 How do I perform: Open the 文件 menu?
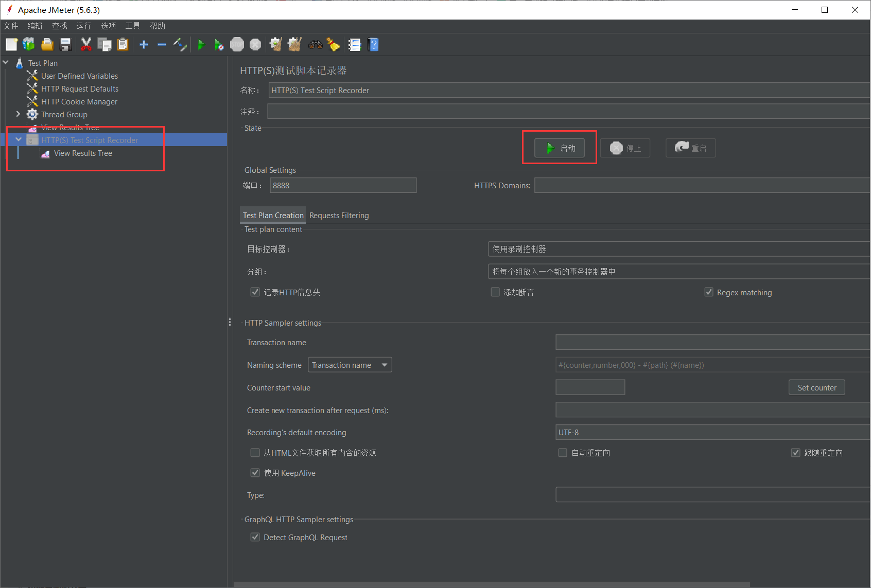[x=11, y=26]
